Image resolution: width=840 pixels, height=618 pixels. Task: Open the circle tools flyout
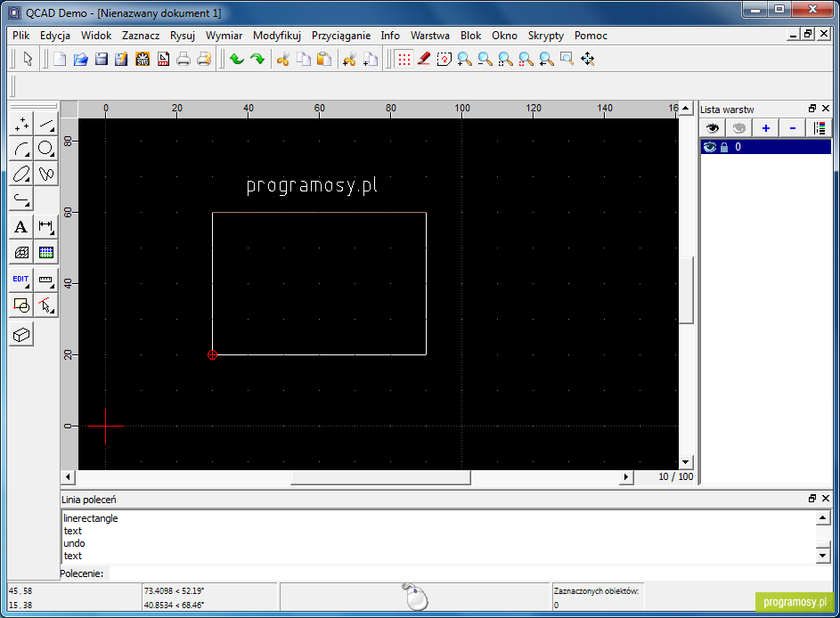coord(46,149)
